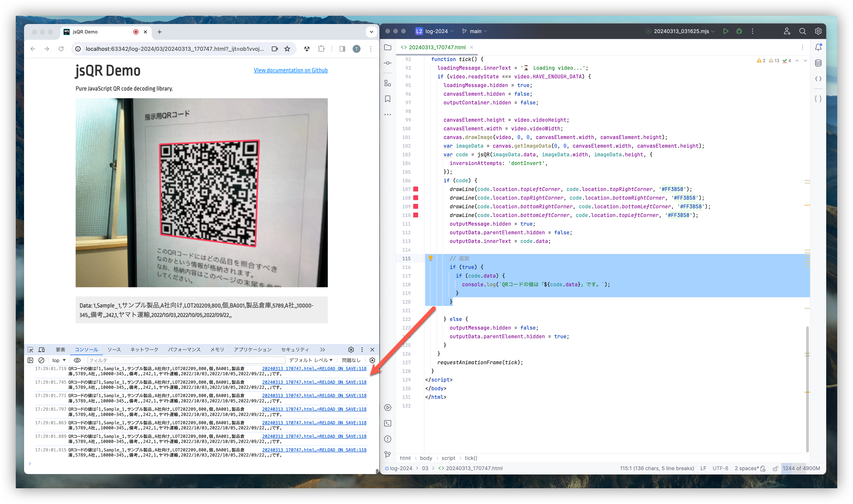Open the Project folder tool window
The width and height of the screenshot is (853, 504).
[x=388, y=47]
